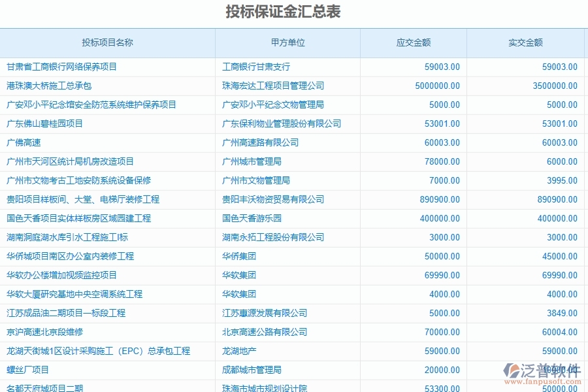Sort by the 应交金额 column header
This screenshot has width=588, height=392.
[412, 42]
